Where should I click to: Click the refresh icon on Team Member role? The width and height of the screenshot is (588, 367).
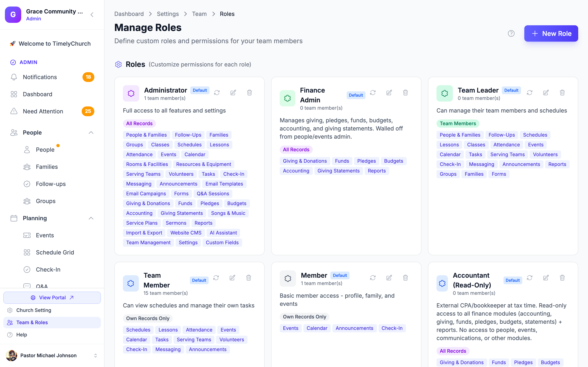(216, 278)
